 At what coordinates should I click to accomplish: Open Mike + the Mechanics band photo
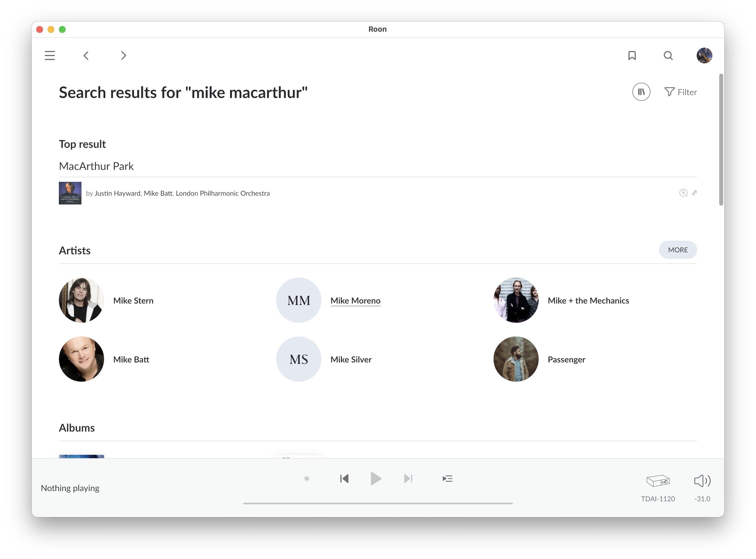(516, 300)
